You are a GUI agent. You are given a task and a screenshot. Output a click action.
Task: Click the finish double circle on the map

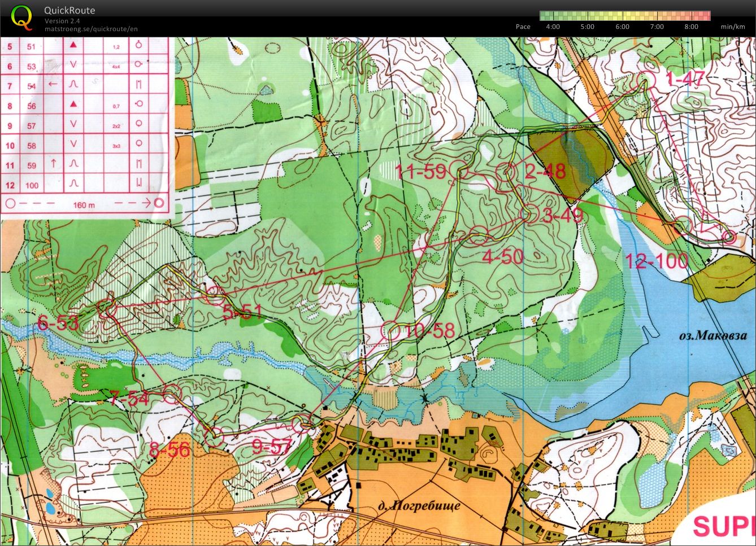pos(729,237)
